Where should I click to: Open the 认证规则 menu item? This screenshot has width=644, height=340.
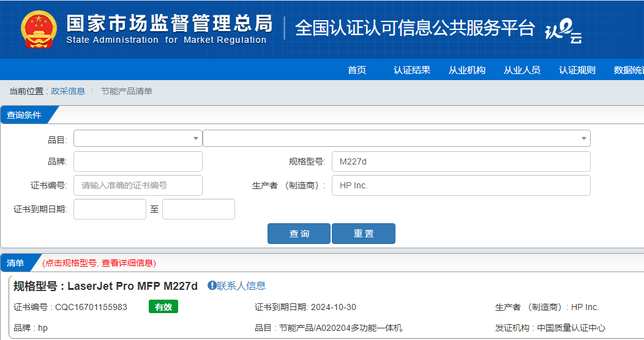tap(577, 70)
